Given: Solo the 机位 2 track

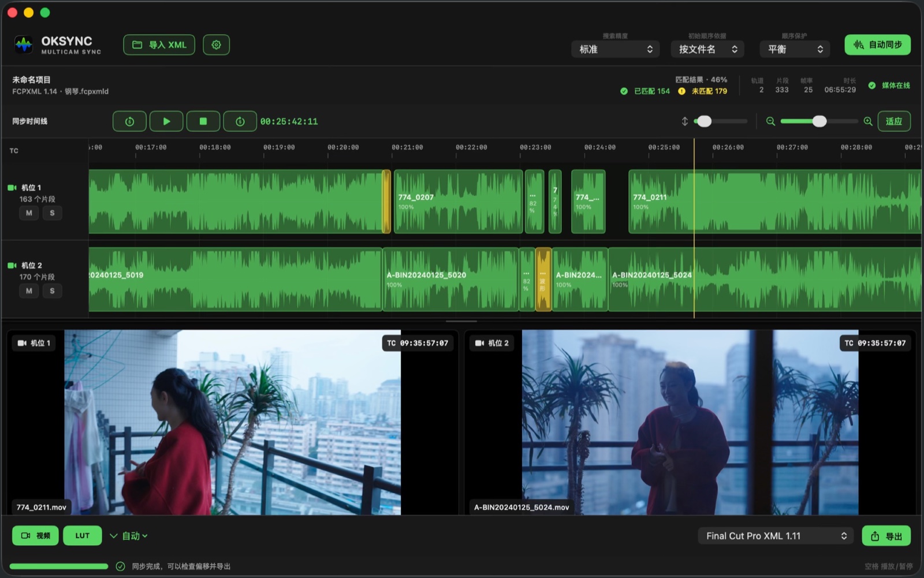Looking at the screenshot, I should 52,291.
